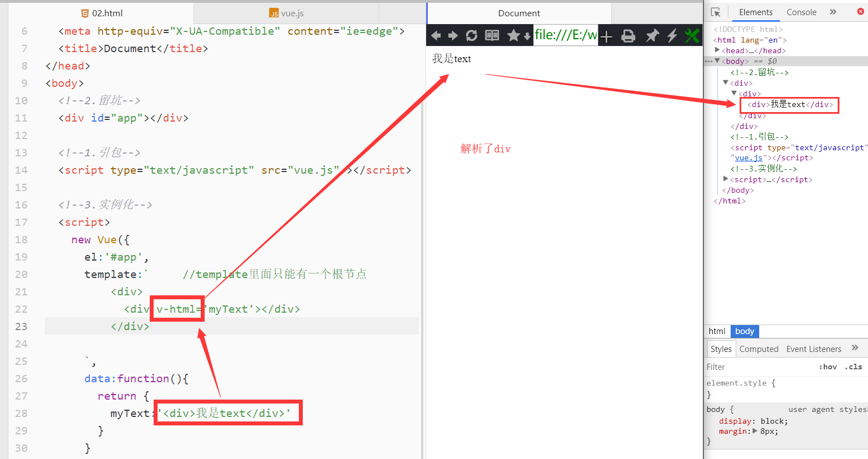
Task: Click the body breadcrumb
Action: [x=745, y=331]
